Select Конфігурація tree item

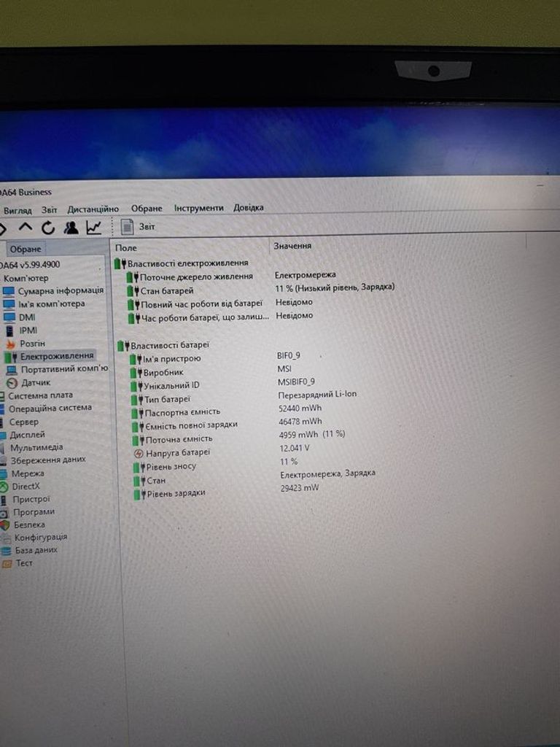coord(34,538)
